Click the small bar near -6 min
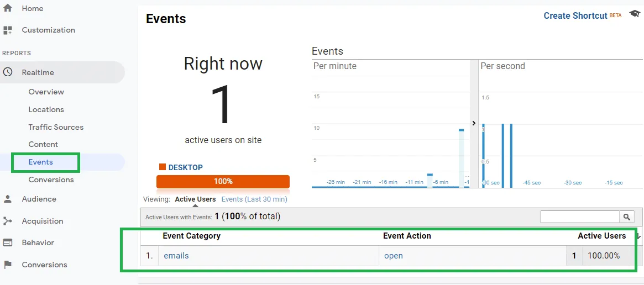 430,181
